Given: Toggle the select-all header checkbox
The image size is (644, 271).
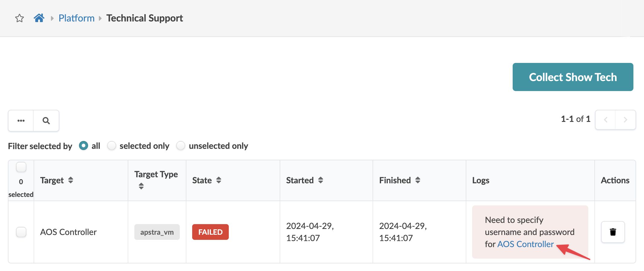Looking at the screenshot, I should coord(21,167).
